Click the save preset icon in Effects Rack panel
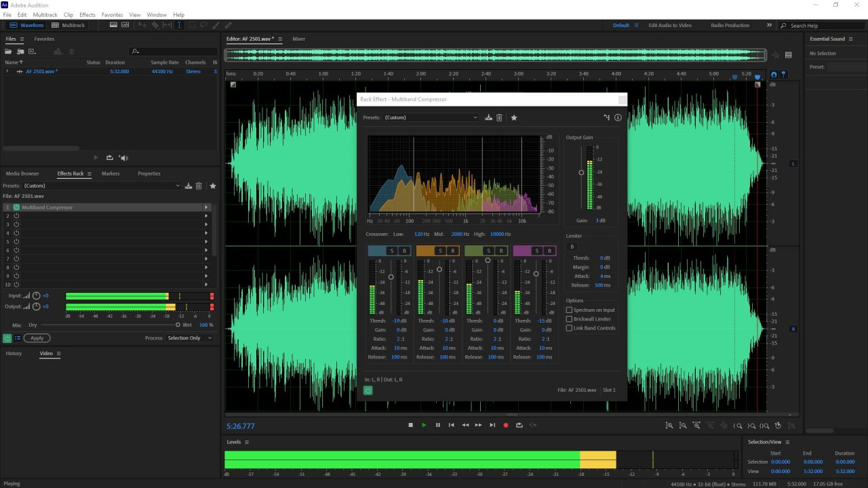The image size is (868, 488). tap(188, 186)
